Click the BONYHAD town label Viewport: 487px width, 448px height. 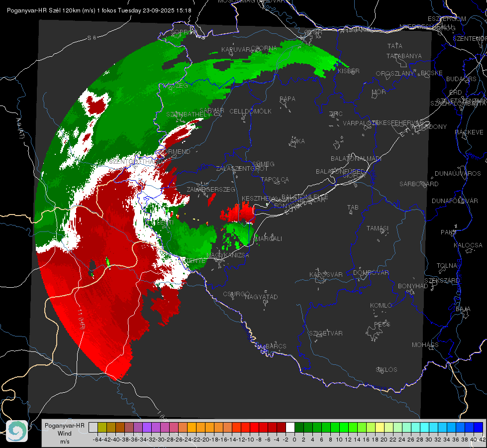click(x=413, y=286)
